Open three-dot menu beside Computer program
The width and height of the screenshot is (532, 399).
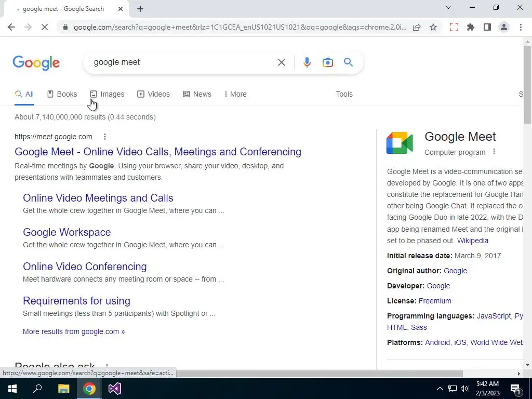click(x=494, y=152)
